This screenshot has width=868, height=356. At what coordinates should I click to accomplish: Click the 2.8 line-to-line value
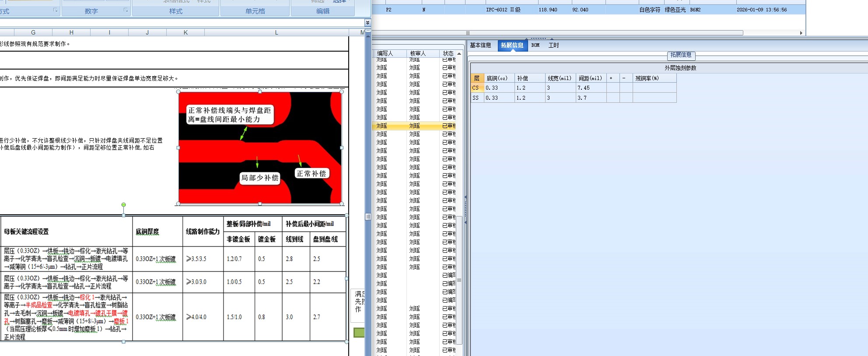[289, 259]
